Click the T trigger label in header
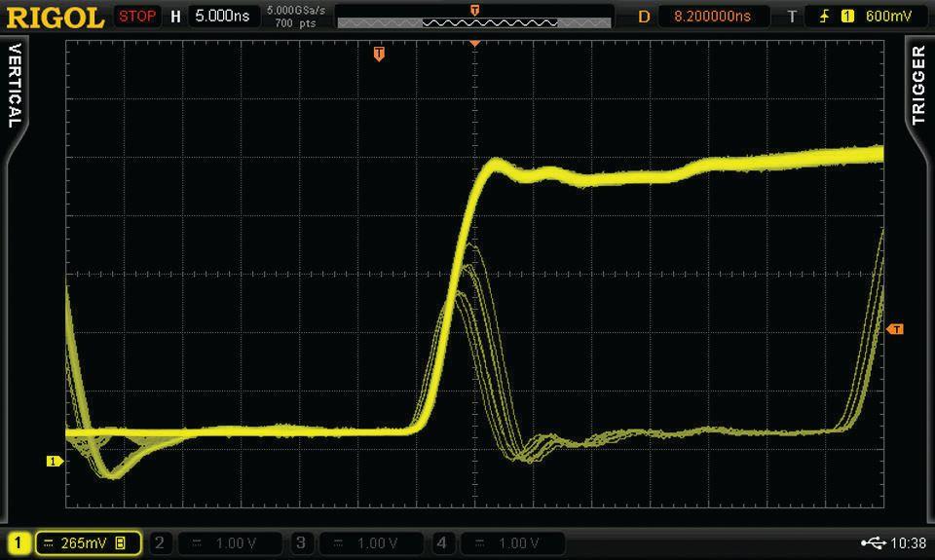Viewport: 935px width, 560px height. 791,17
